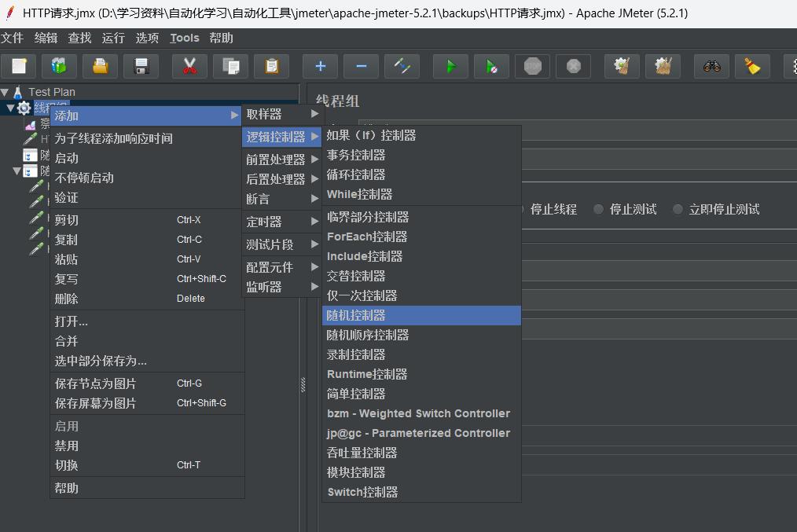The image size is (797, 532).
Task: Click 选中部分保存为... context entry
Action: click(147, 361)
